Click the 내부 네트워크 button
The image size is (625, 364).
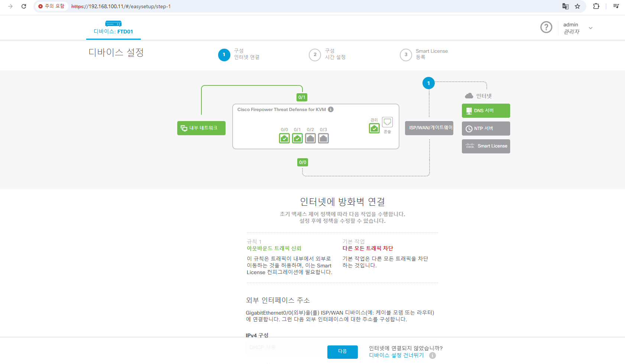click(x=201, y=128)
